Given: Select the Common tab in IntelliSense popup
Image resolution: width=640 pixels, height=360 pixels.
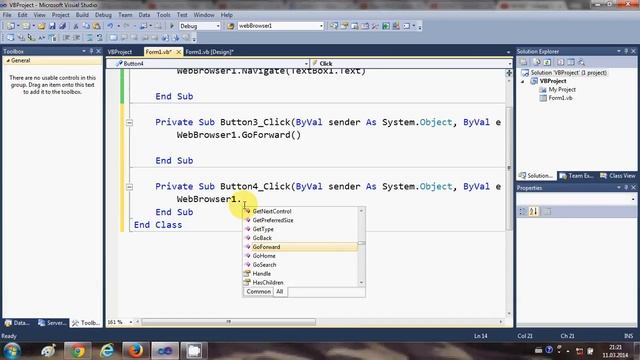Looking at the screenshot, I should pyautogui.click(x=258, y=291).
